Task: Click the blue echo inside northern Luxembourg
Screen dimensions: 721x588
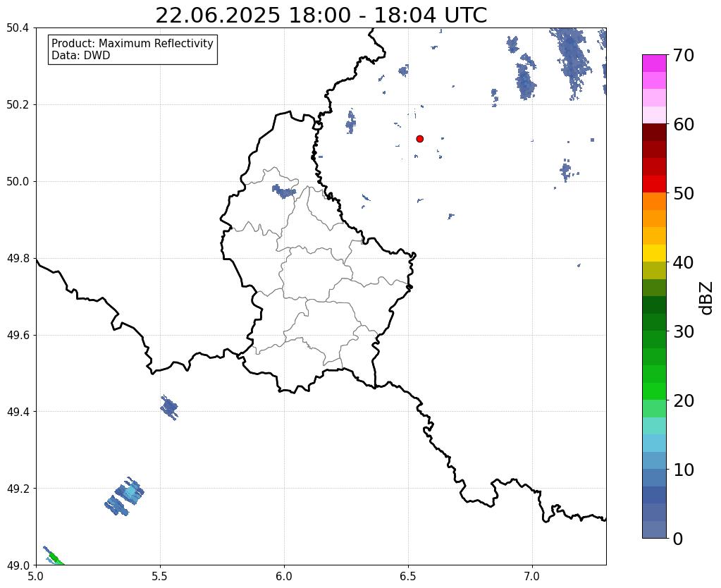Action: point(284,191)
